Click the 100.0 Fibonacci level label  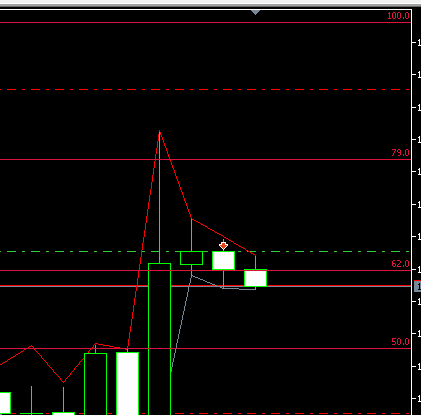[x=398, y=16]
